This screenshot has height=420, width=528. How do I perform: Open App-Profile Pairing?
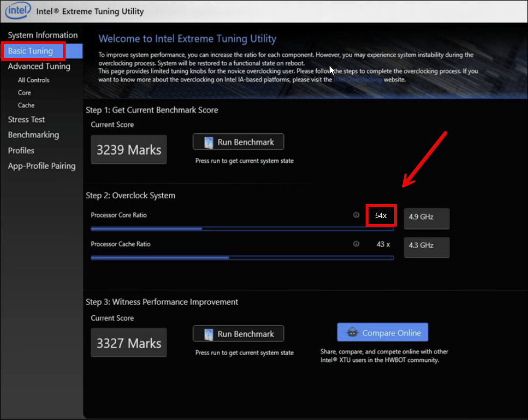point(41,166)
